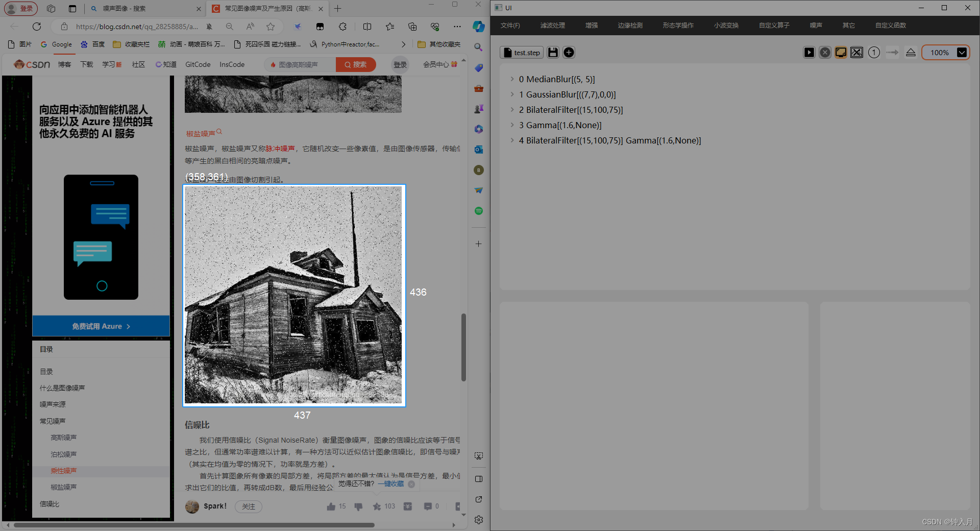Click the crossed-out image icon

tap(857, 53)
